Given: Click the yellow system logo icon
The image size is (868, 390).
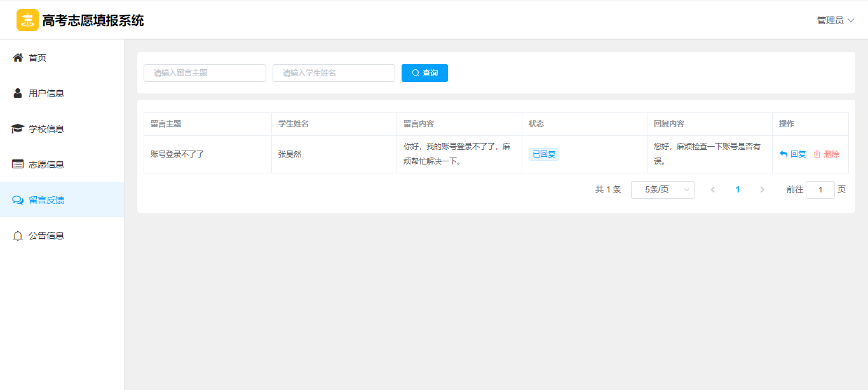Looking at the screenshot, I should coord(27,20).
